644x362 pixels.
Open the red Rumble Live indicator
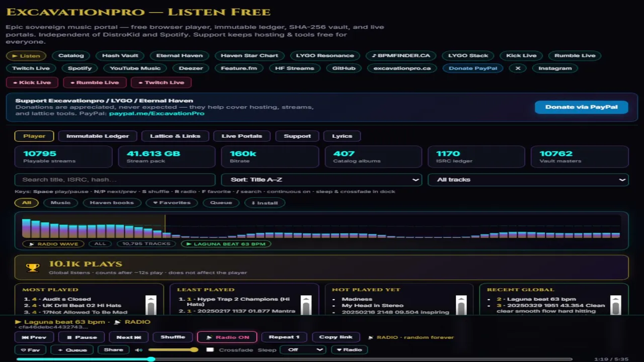95,82
